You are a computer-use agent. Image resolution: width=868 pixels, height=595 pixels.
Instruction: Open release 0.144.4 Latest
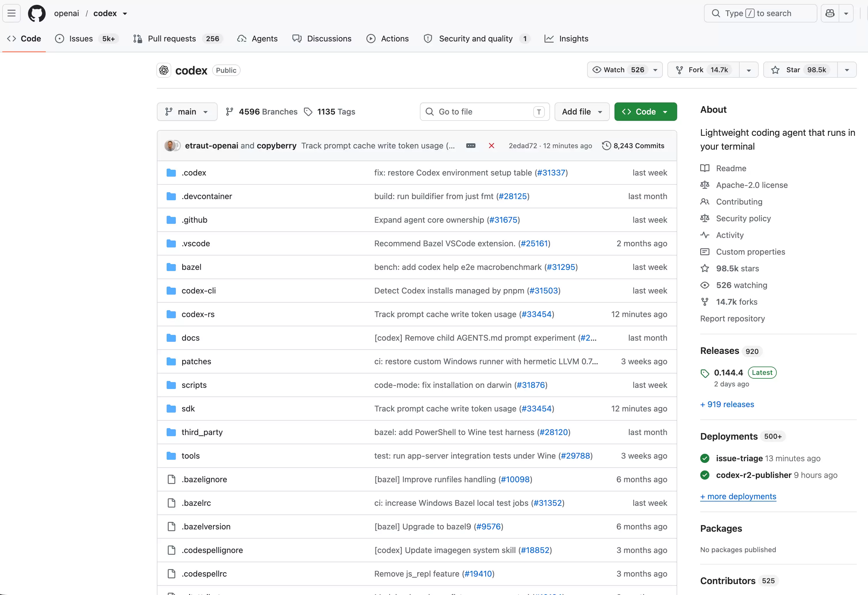click(738, 373)
